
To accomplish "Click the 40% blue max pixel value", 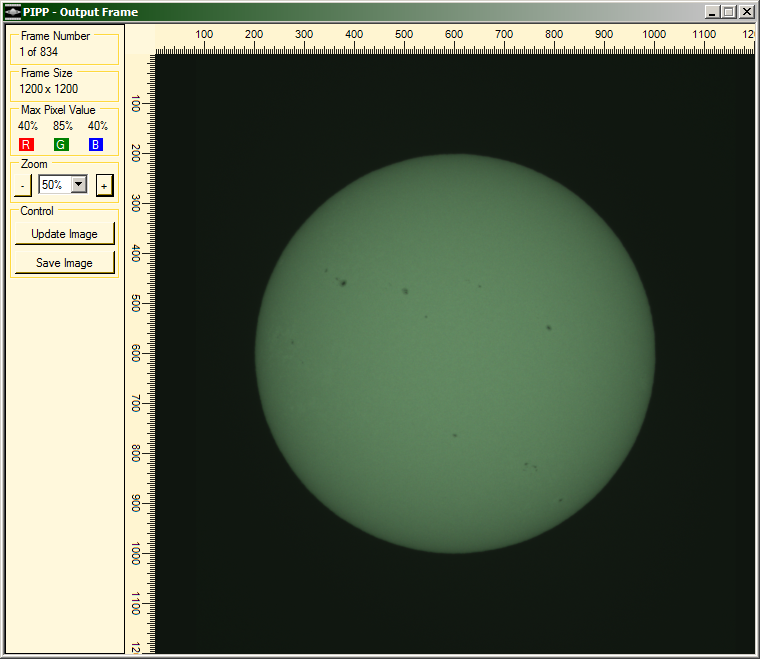I will (98, 126).
